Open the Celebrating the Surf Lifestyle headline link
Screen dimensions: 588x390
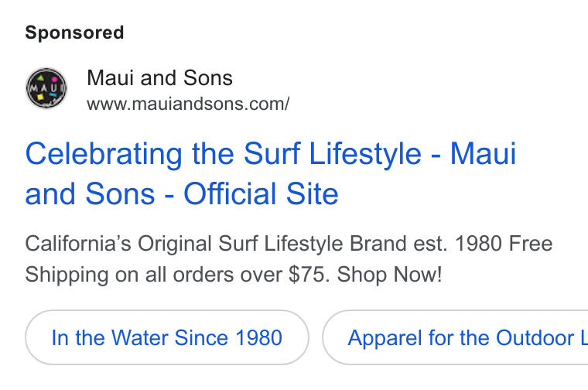coord(270,173)
